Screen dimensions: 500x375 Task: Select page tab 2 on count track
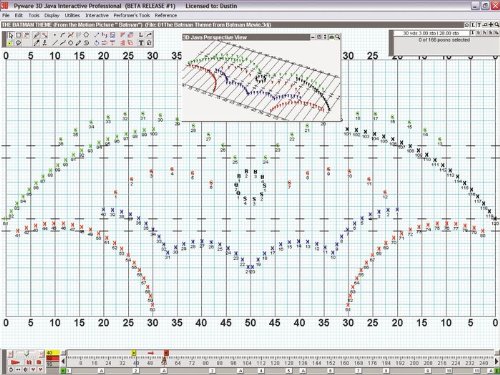pyautogui.click(x=136, y=371)
